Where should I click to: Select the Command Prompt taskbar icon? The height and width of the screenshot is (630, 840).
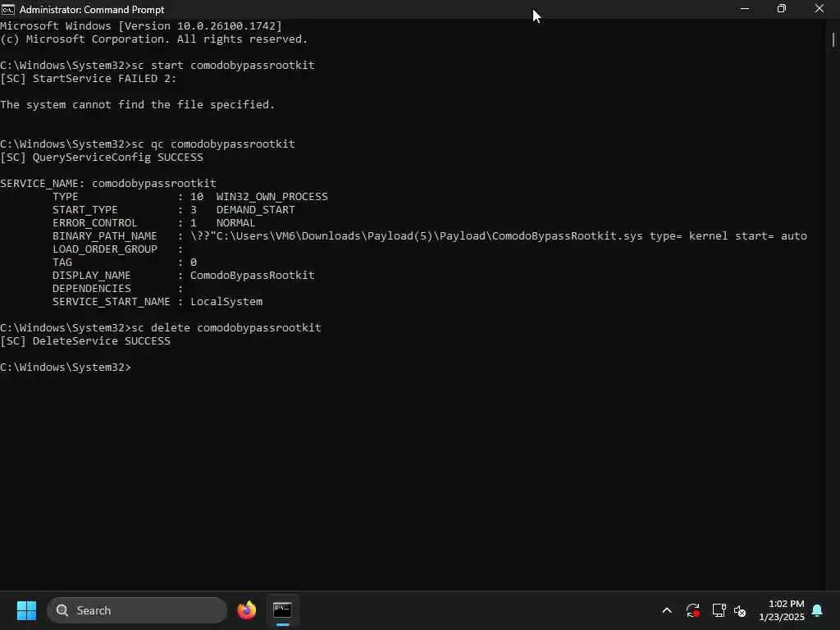[x=282, y=610]
